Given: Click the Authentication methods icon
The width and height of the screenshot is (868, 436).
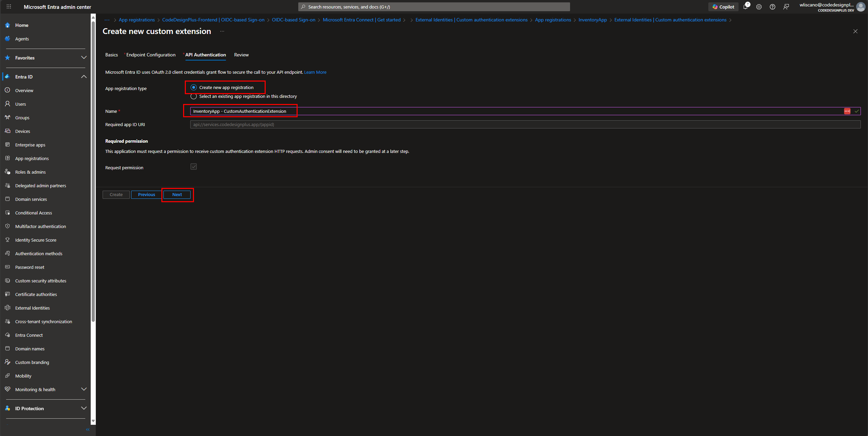Looking at the screenshot, I should tap(7, 254).
